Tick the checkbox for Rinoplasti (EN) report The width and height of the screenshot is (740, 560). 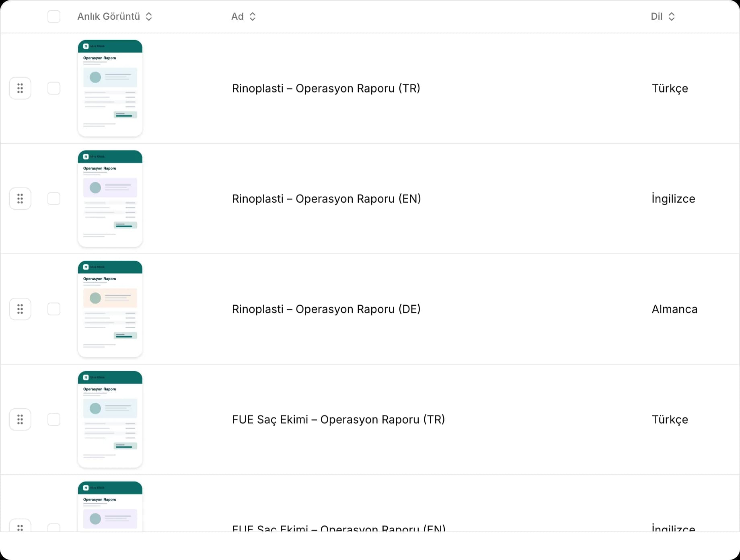click(54, 199)
